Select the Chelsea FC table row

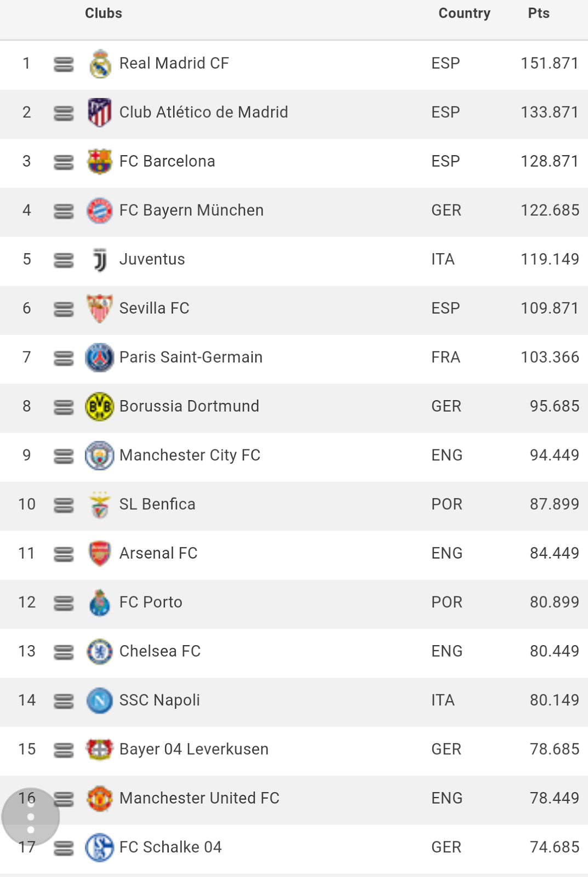294,651
